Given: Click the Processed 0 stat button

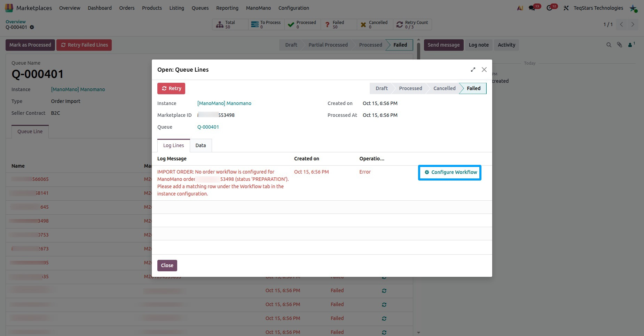Looking at the screenshot, I should pos(303,24).
